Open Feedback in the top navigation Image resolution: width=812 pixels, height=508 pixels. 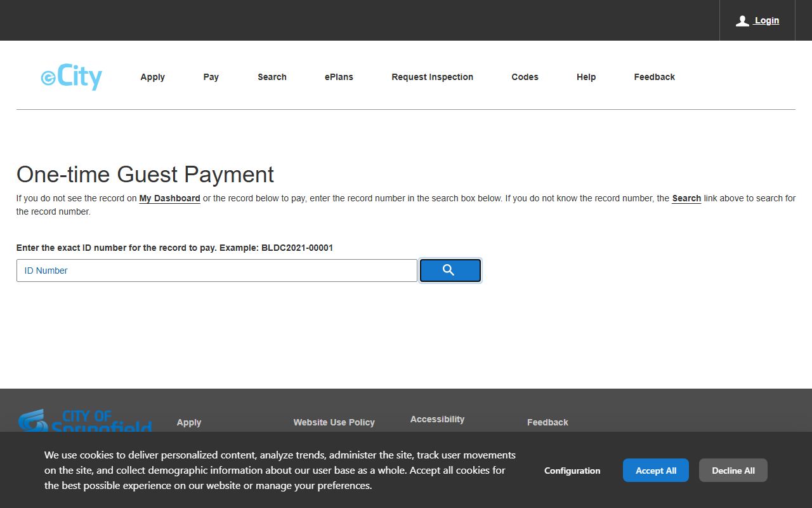[654, 77]
